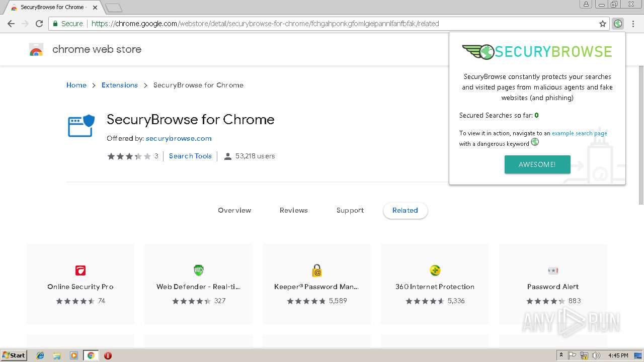The height and width of the screenshot is (362, 644).
Task: Click the Keeper Password Manager lock icon
Action: (x=317, y=270)
